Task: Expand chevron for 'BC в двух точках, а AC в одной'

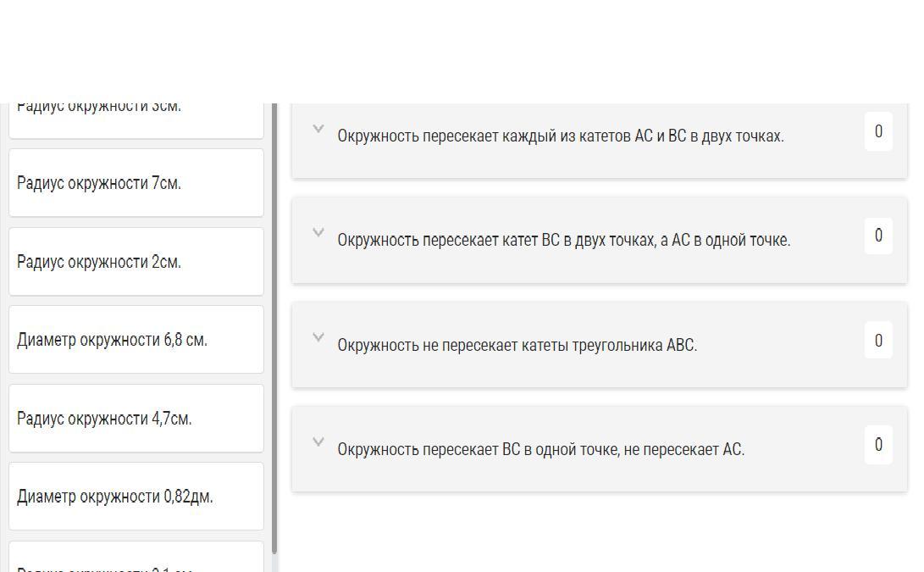Action: (x=318, y=233)
